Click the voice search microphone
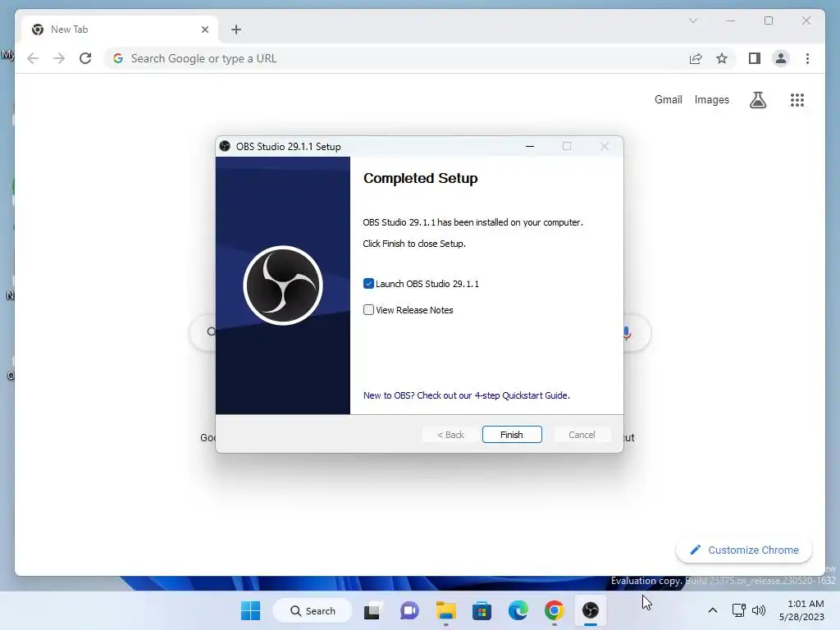Viewport: 840px width, 630px height. point(627,333)
